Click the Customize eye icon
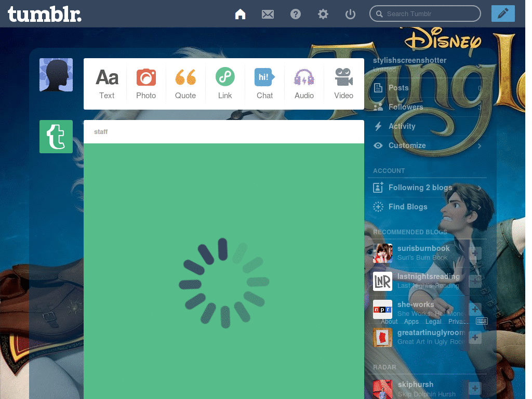This screenshot has height=399, width=532. [x=378, y=145]
